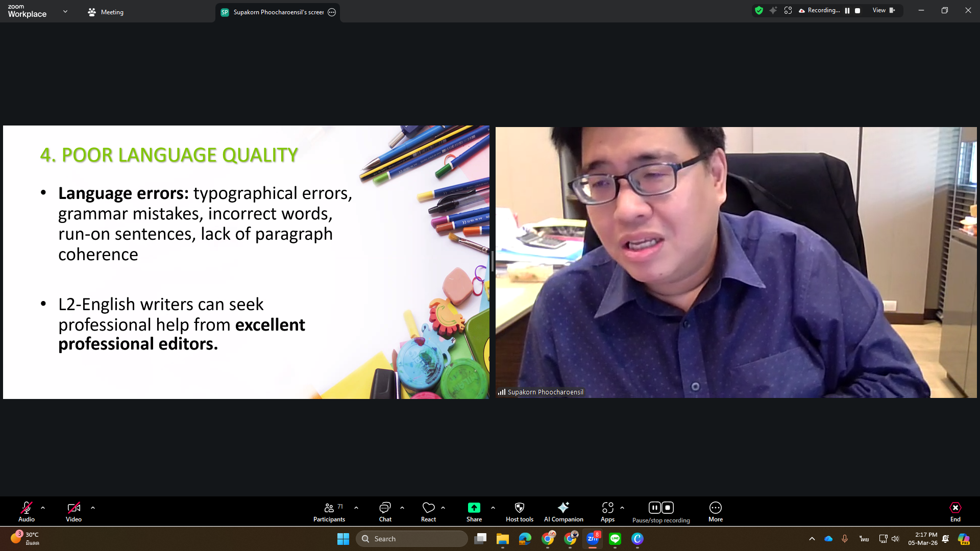Open the Apps panel
This screenshot has height=551, width=980.
coord(607,512)
